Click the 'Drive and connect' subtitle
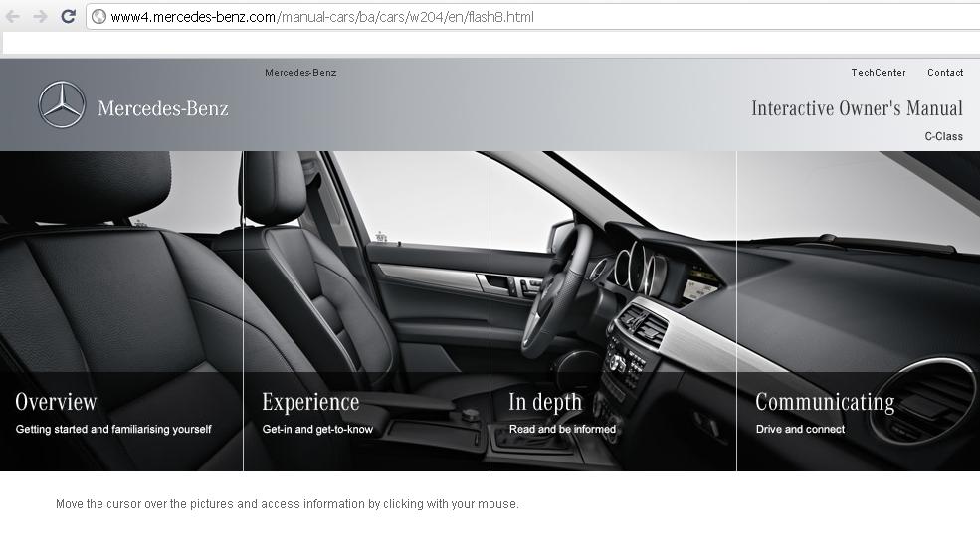This screenshot has width=980, height=554. point(800,429)
